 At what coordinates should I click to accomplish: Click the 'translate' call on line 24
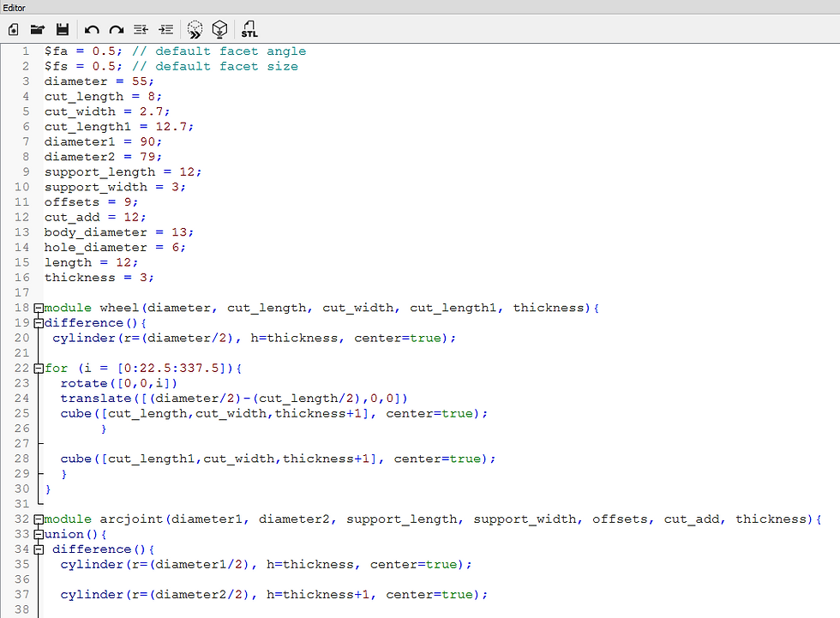coord(96,399)
